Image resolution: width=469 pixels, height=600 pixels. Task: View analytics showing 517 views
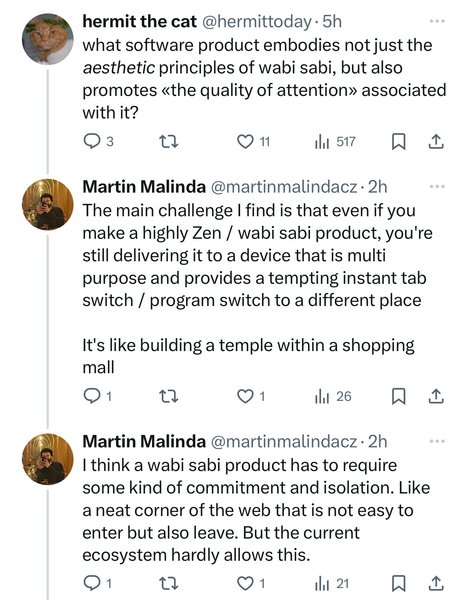click(334, 142)
